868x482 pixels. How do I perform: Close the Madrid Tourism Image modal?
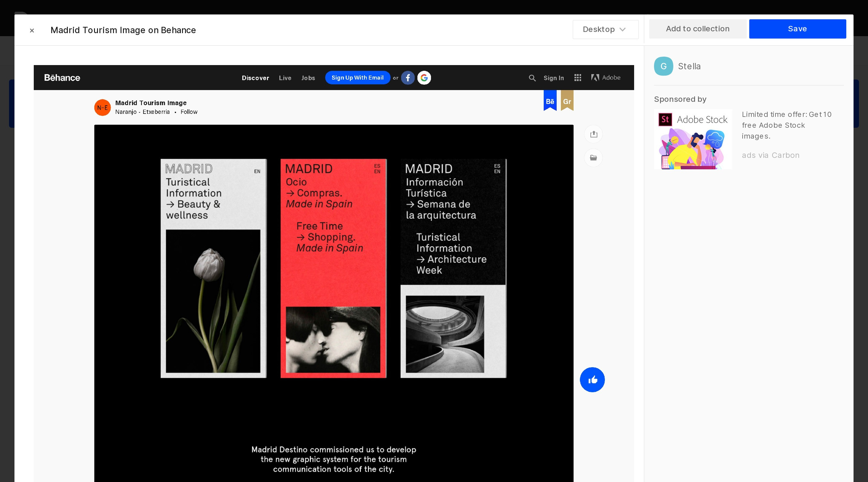(x=32, y=30)
